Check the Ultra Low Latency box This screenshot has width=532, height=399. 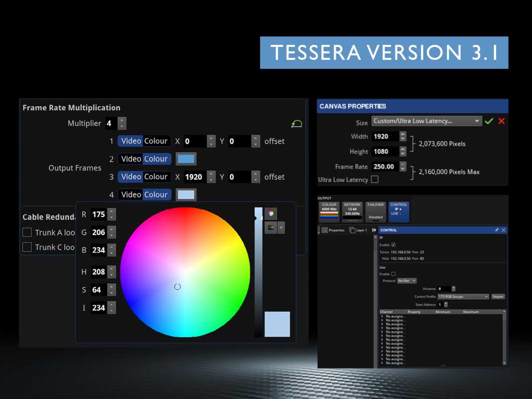tap(375, 180)
